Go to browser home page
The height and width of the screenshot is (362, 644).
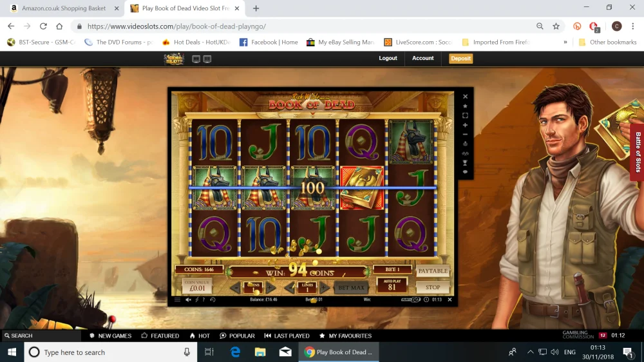[x=59, y=26]
